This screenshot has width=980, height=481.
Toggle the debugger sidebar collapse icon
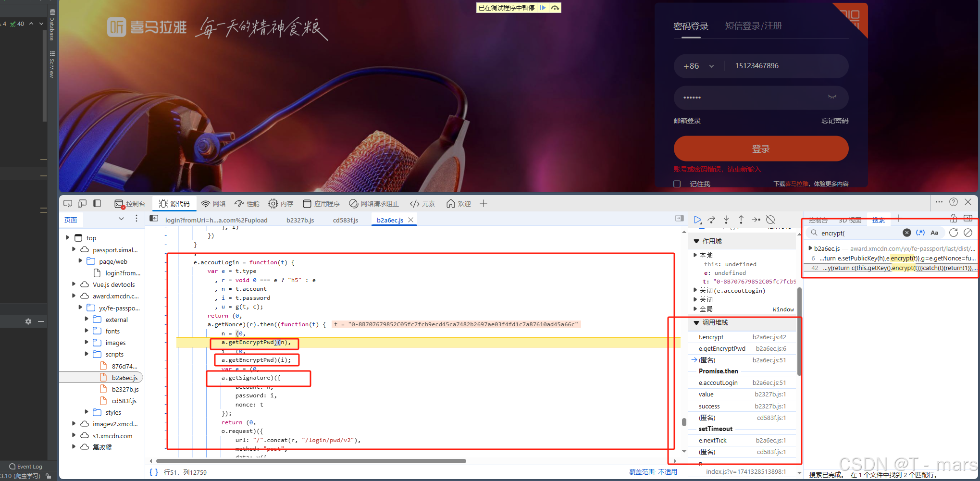(x=679, y=219)
